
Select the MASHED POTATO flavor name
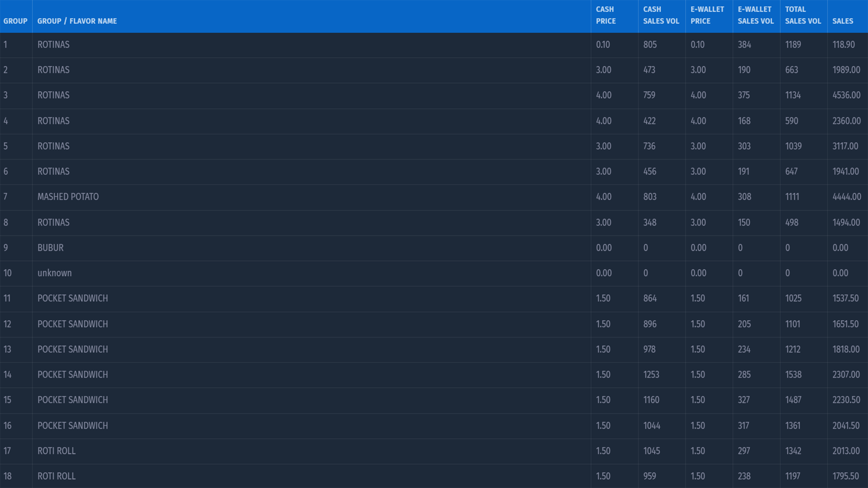point(68,197)
